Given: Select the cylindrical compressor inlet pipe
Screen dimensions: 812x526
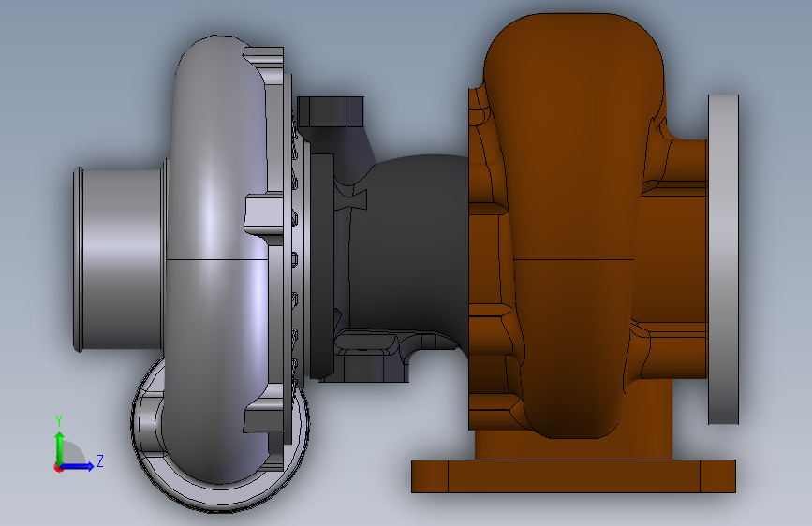Looking at the screenshot, I should coord(119,259).
